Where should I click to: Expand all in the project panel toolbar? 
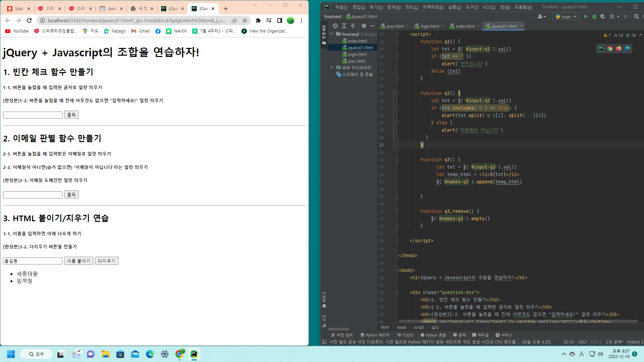pos(344,26)
